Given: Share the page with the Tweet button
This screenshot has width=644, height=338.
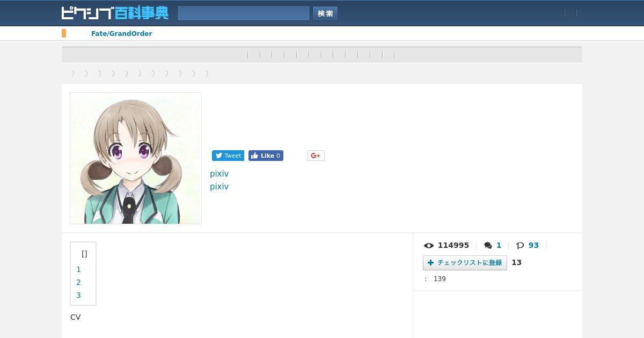Looking at the screenshot, I should 228,156.
